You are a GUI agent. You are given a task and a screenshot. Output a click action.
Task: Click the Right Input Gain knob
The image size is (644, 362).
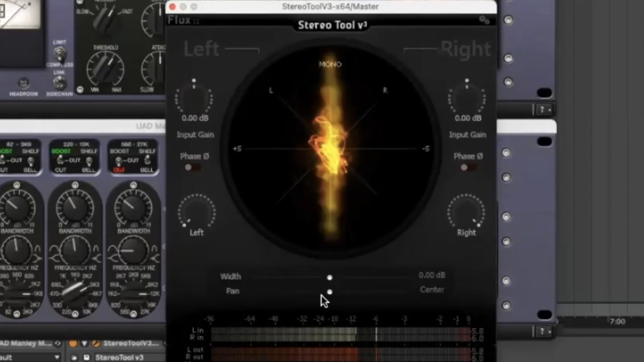[467, 98]
